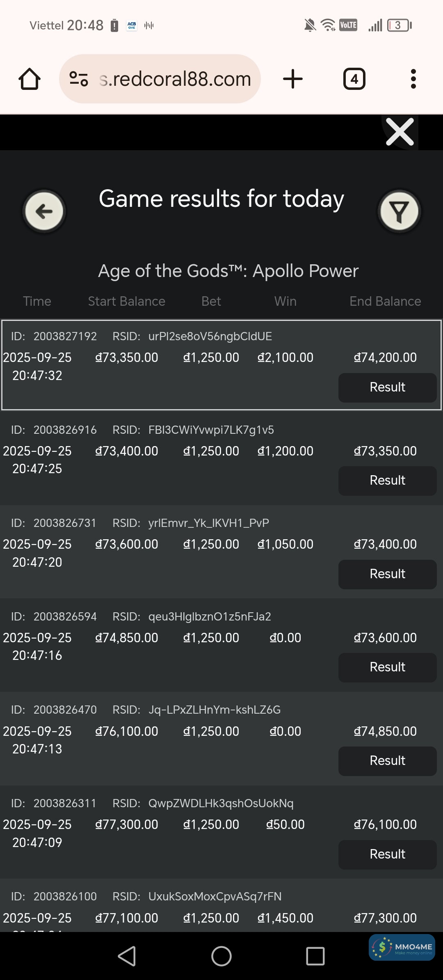Tap the MMO4ME watermark logo
Viewport: 443px width, 980px height.
click(x=402, y=948)
